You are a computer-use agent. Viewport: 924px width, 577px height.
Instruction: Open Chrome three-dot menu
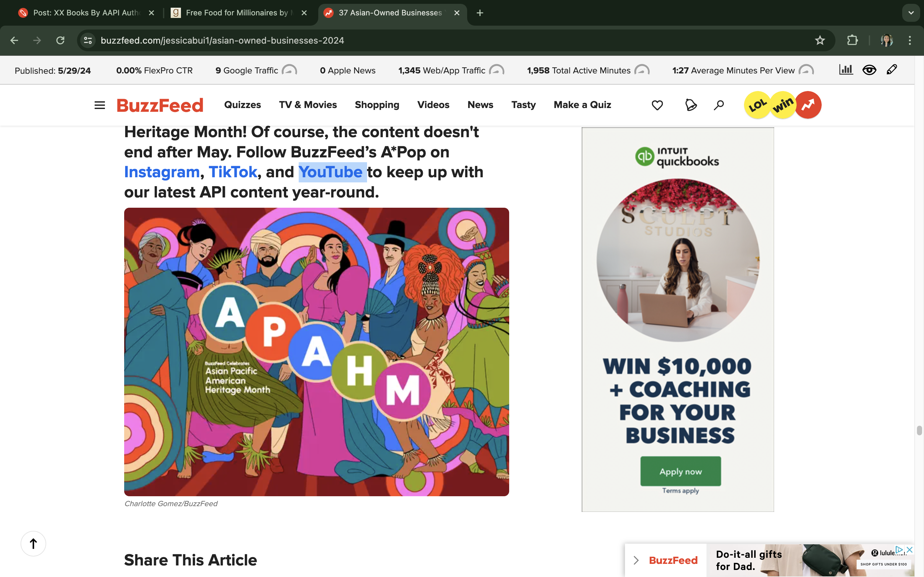(x=910, y=40)
